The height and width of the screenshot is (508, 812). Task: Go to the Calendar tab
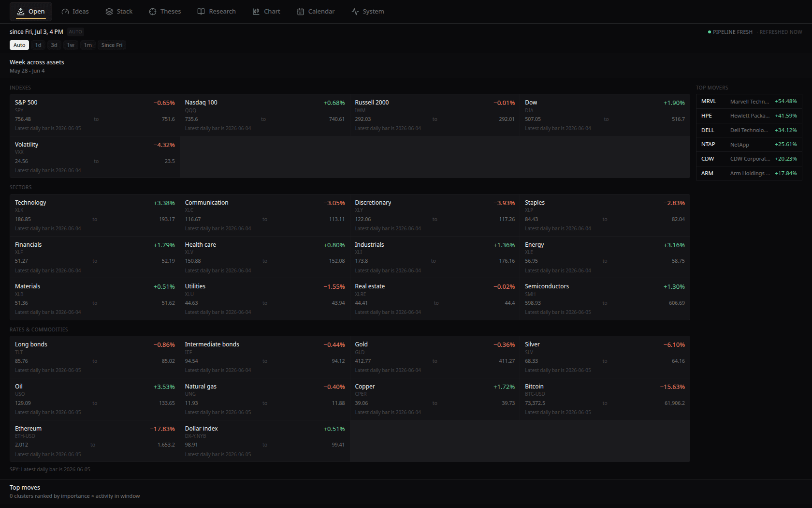coord(316,12)
